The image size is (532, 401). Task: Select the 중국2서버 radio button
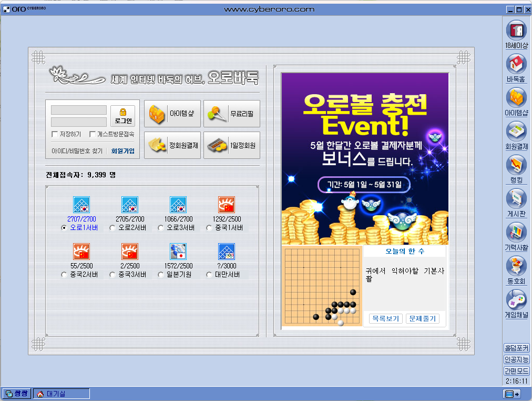64,274
